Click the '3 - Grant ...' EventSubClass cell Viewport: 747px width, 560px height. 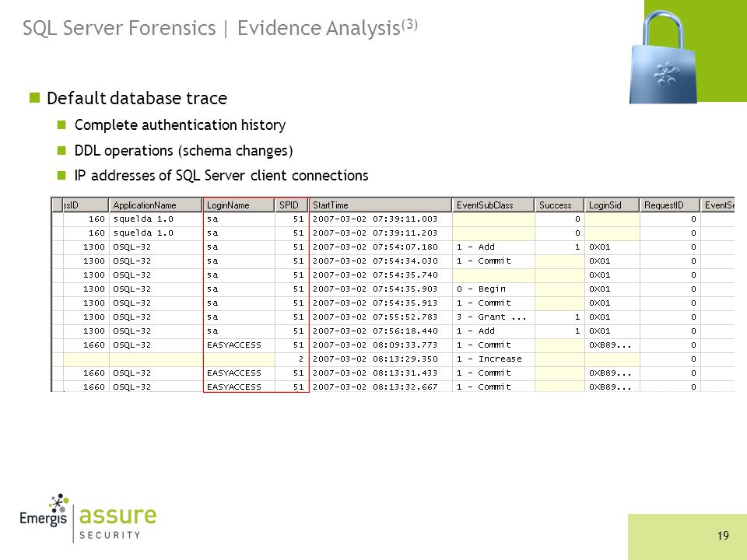tap(493, 317)
